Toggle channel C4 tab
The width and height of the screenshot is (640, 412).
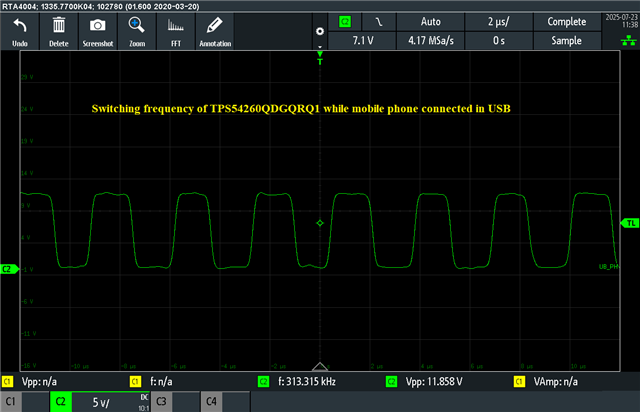coord(211,401)
